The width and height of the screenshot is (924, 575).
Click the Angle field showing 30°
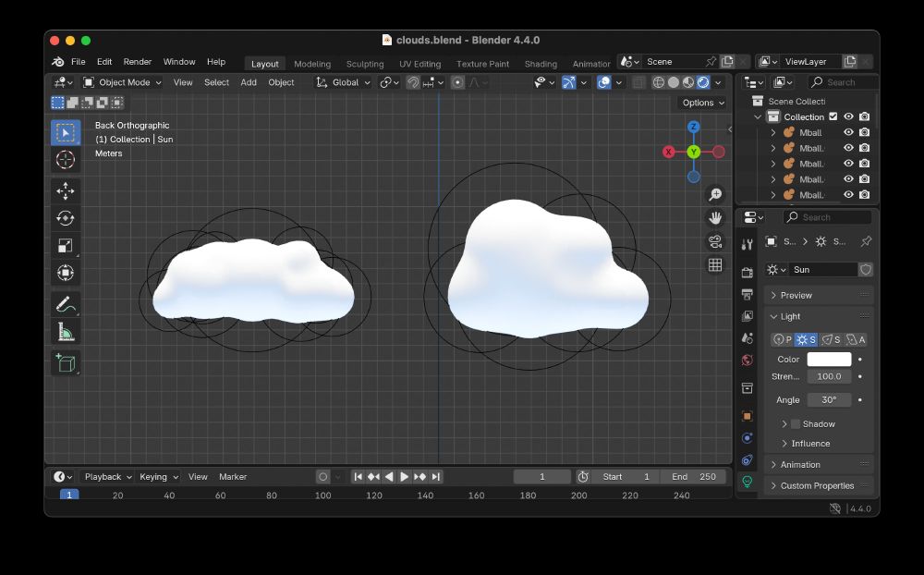click(x=829, y=400)
